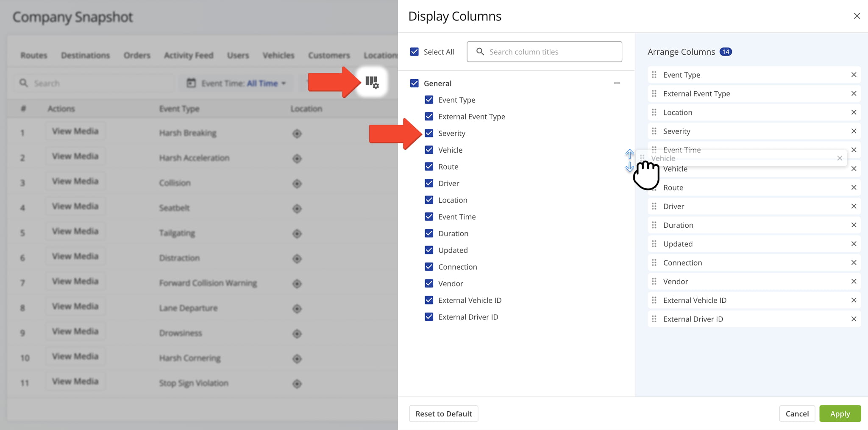Image resolution: width=868 pixels, height=430 pixels.
Task: Switch to the Routes tab
Action: click(34, 56)
